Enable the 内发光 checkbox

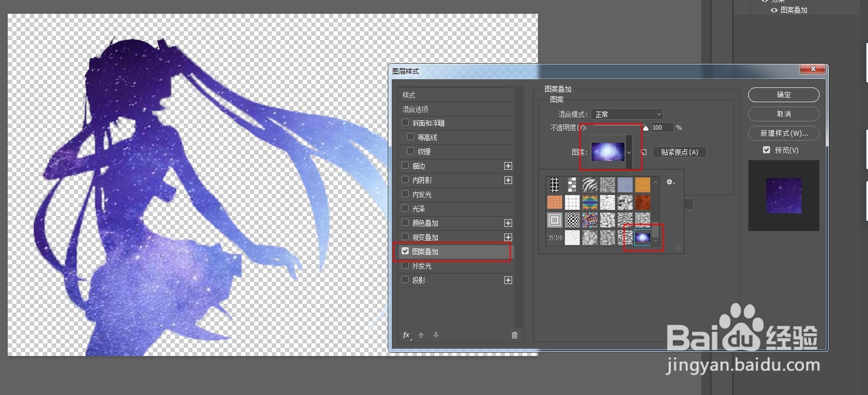pyautogui.click(x=405, y=194)
